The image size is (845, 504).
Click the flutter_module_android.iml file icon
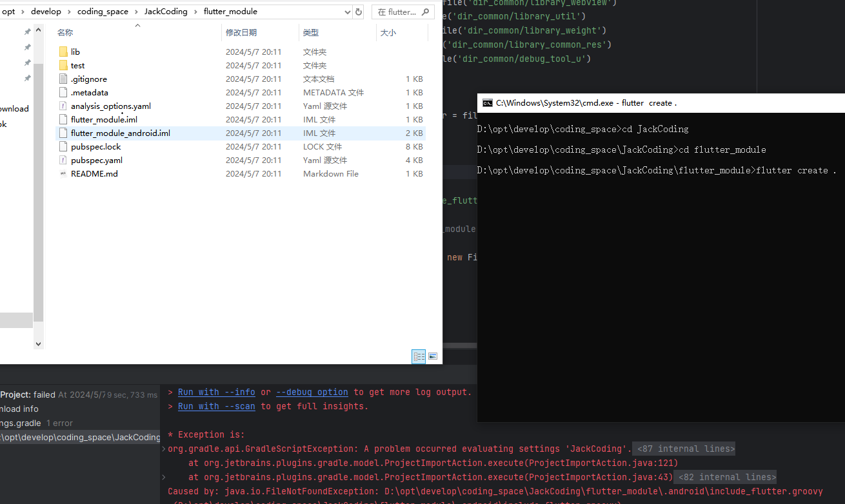click(63, 133)
